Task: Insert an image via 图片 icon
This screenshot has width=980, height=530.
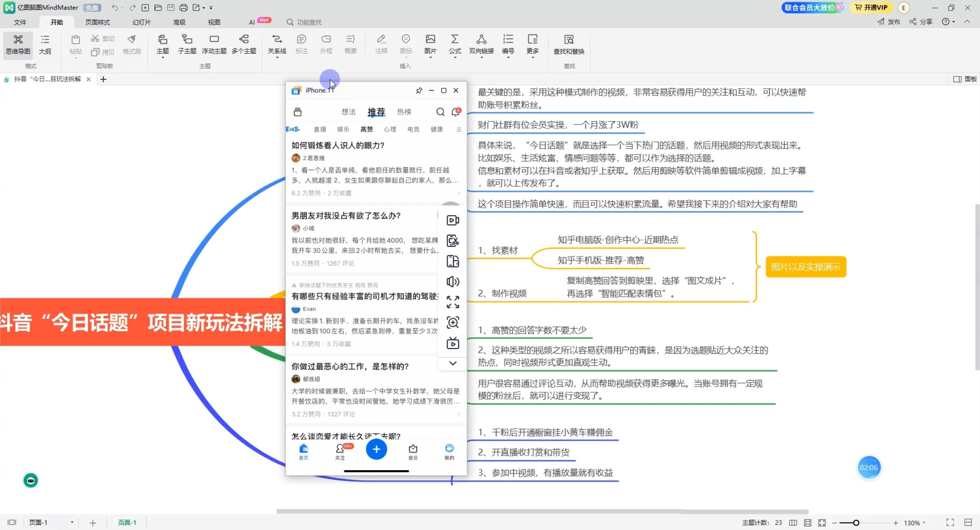Action: pyautogui.click(x=430, y=45)
